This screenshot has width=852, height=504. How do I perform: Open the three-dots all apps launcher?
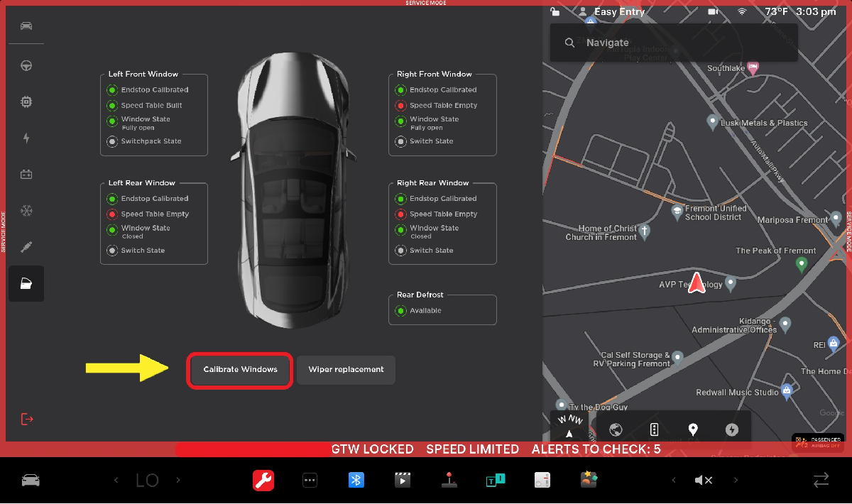[x=310, y=481]
